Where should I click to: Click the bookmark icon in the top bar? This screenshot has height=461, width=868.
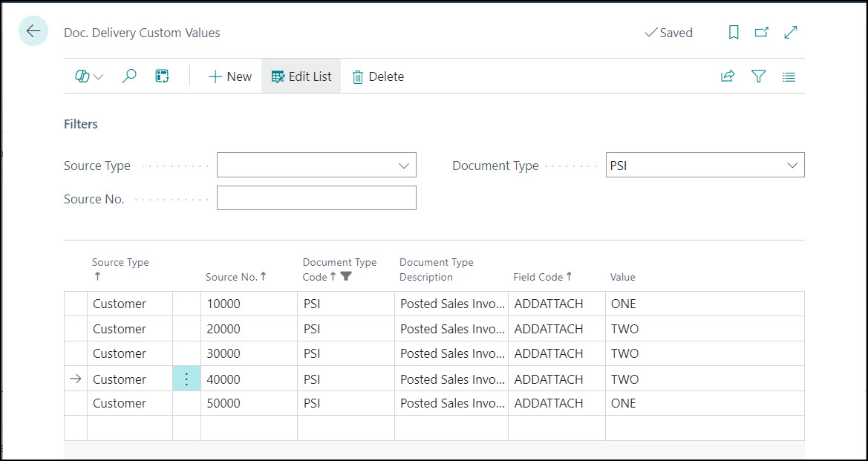[x=733, y=32]
